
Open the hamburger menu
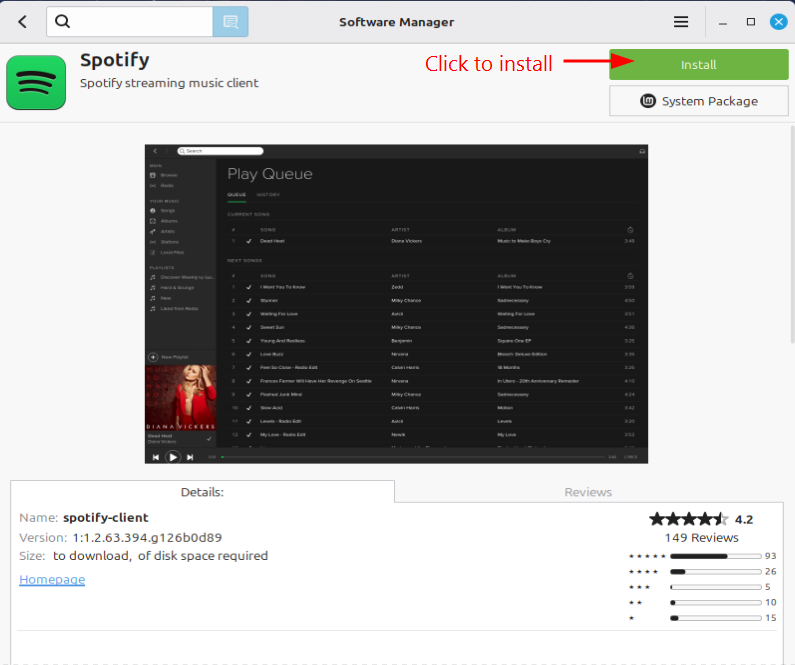pos(680,22)
